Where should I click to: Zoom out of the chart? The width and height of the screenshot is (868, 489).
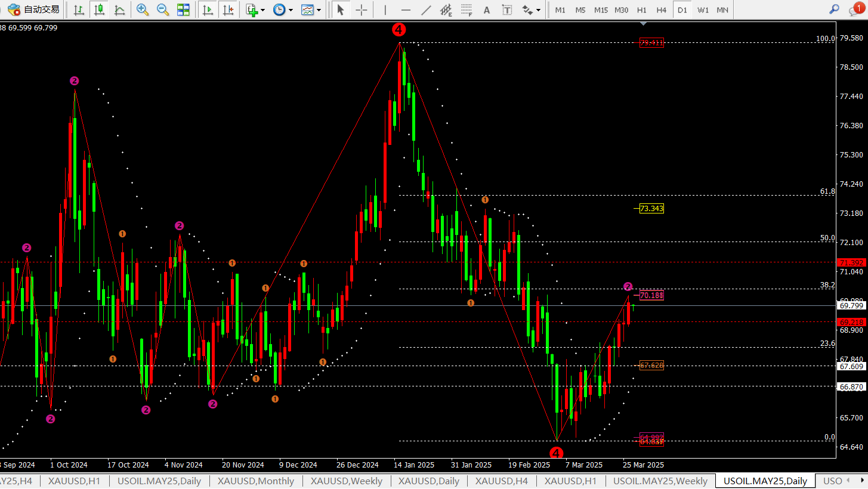[162, 10]
